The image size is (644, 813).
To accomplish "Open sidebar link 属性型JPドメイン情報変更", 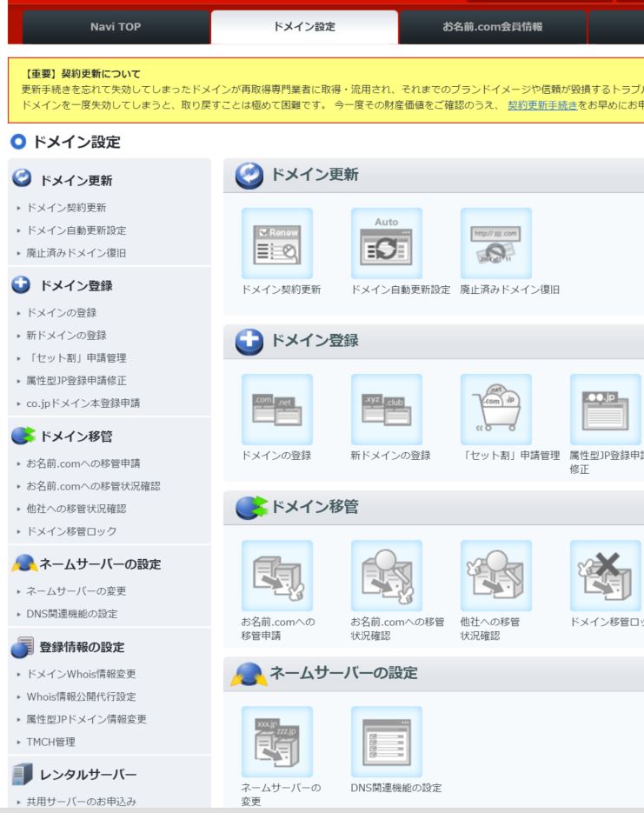I will (x=87, y=719).
